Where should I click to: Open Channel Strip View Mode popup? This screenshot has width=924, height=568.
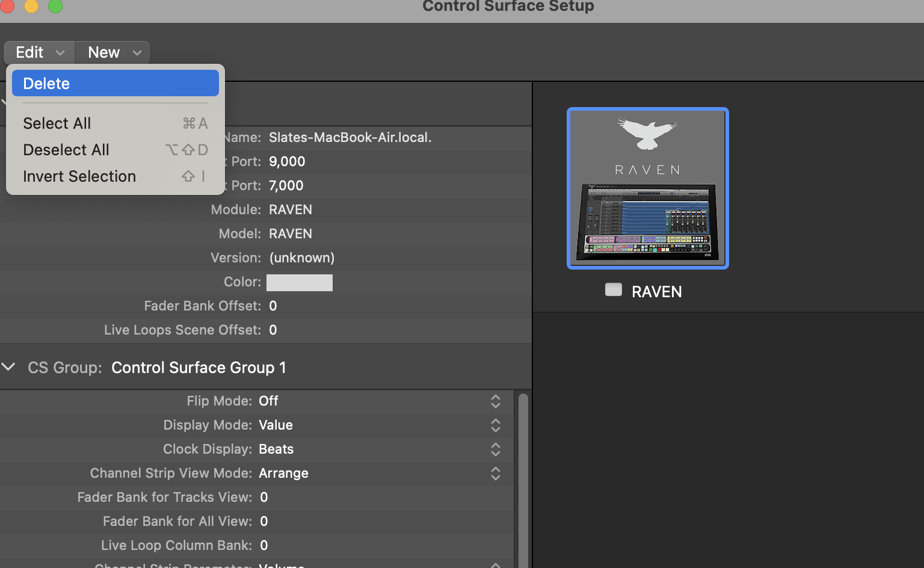pos(496,474)
